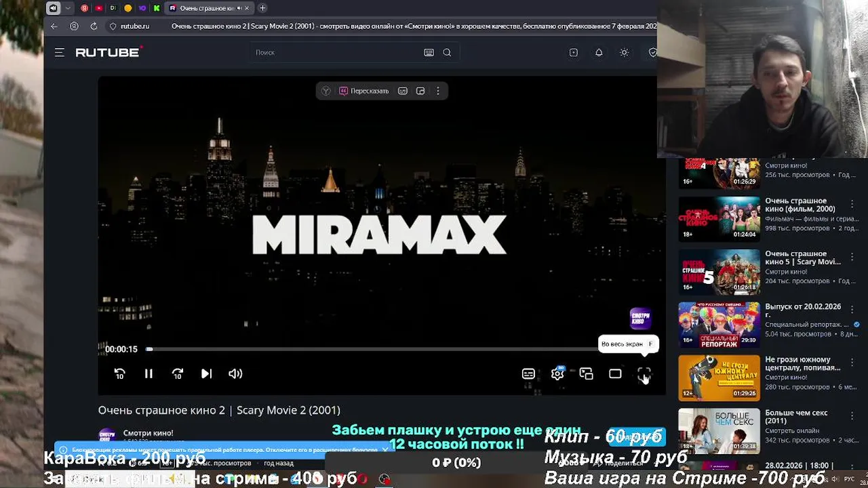Open the on-screen keyboard icon in search
This screenshot has height=488, width=868.
coord(429,52)
